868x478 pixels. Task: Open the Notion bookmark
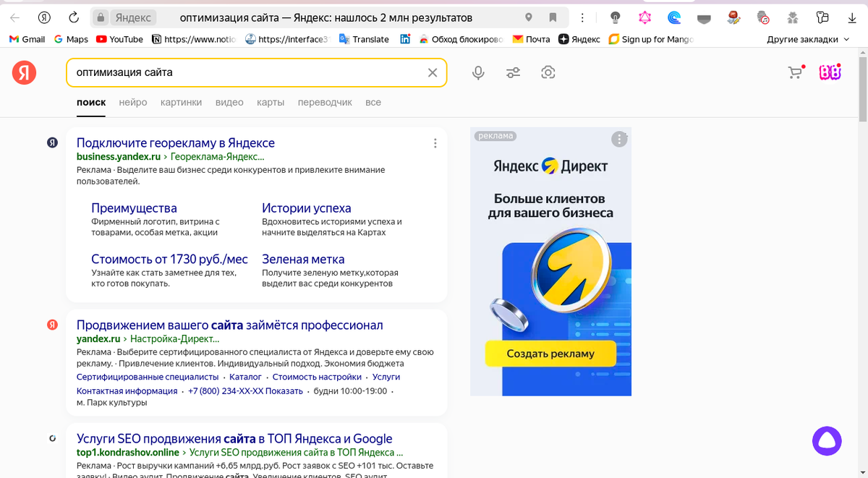[x=194, y=39]
